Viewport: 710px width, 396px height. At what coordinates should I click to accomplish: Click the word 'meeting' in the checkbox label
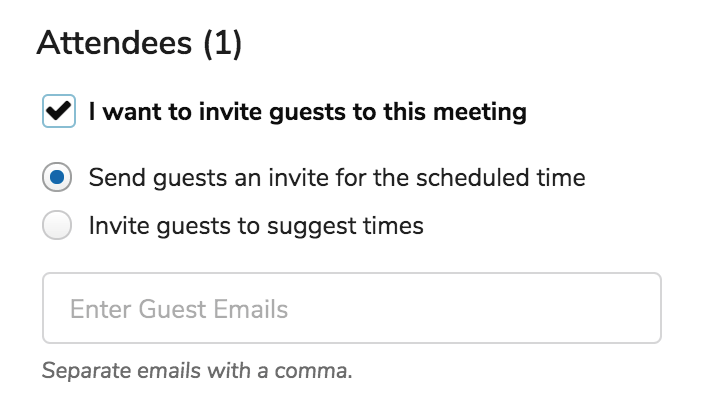(x=480, y=112)
